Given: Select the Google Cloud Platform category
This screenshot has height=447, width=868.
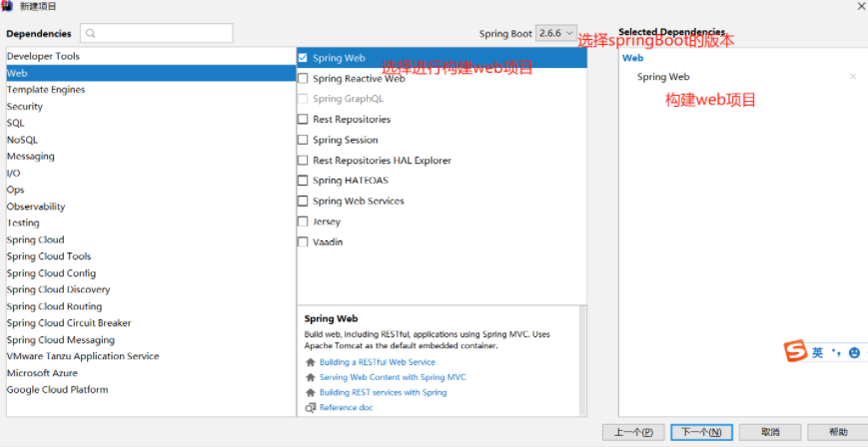Looking at the screenshot, I should tap(151, 389).
